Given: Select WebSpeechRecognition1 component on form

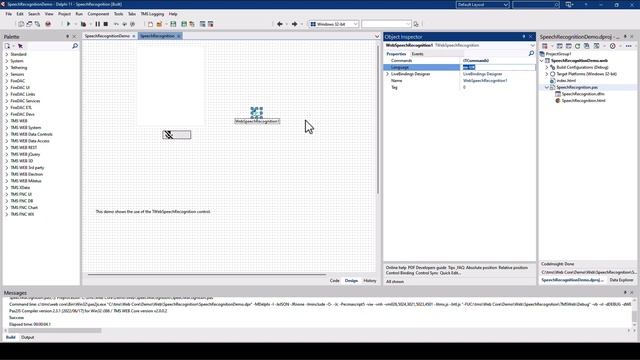Looking at the screenshot, I should [x=257, y=112].
